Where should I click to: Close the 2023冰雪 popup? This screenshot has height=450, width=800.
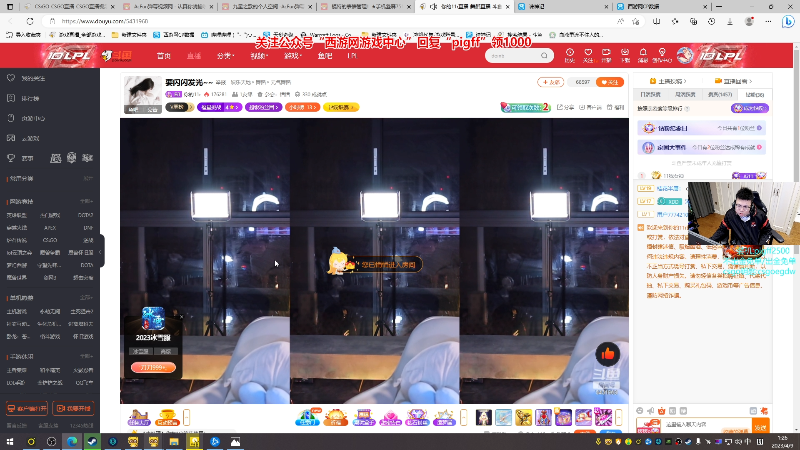coord(181,317)
